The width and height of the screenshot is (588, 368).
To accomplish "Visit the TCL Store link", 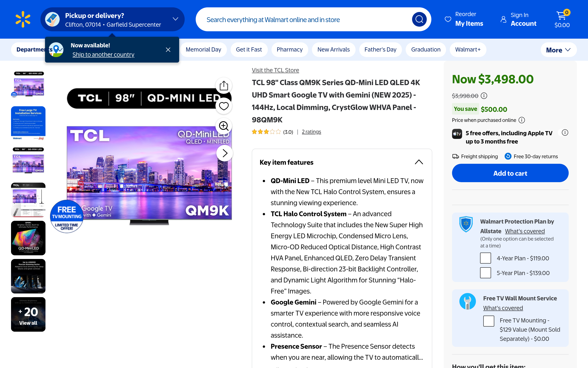I will pyautogui.click(x=275, y=70).
